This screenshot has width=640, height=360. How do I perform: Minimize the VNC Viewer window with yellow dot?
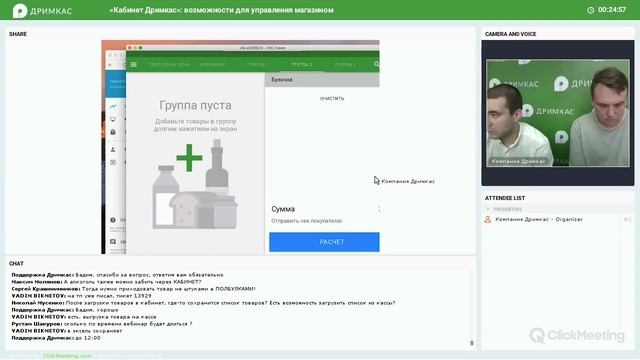[x=135, y=48]
